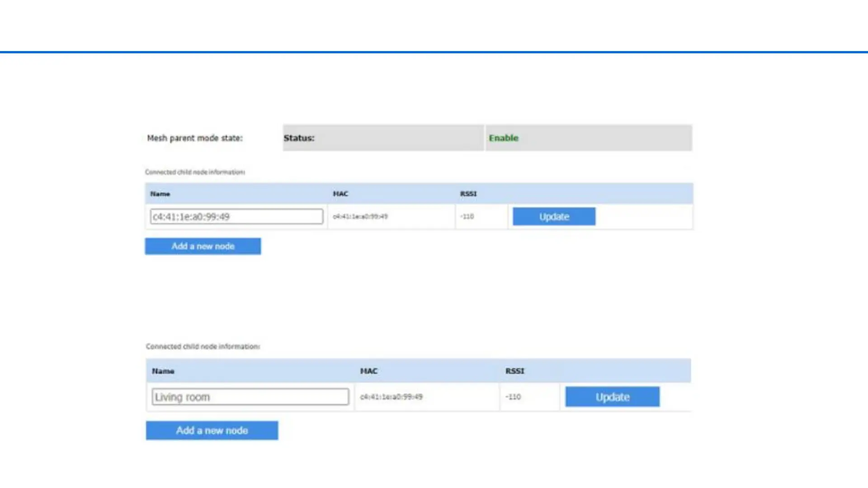Click the Living room name field

[x=250, y=397]
